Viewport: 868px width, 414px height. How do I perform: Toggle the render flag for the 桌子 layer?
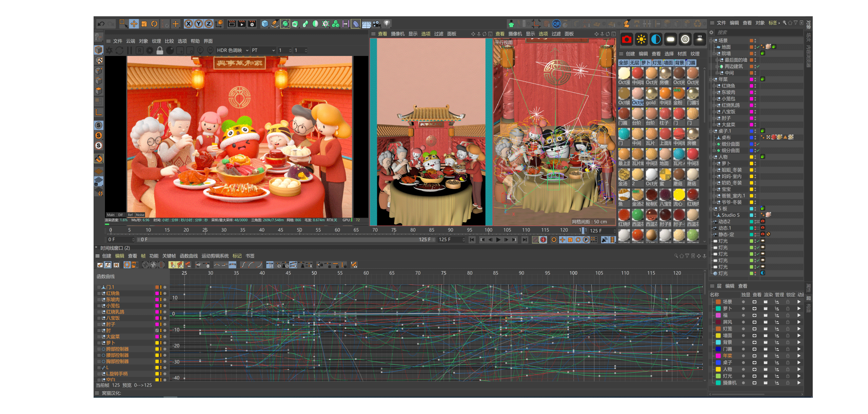(766, 363)
